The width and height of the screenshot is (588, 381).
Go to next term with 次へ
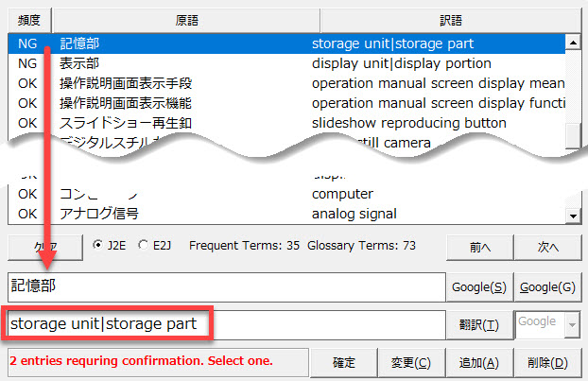548,247
